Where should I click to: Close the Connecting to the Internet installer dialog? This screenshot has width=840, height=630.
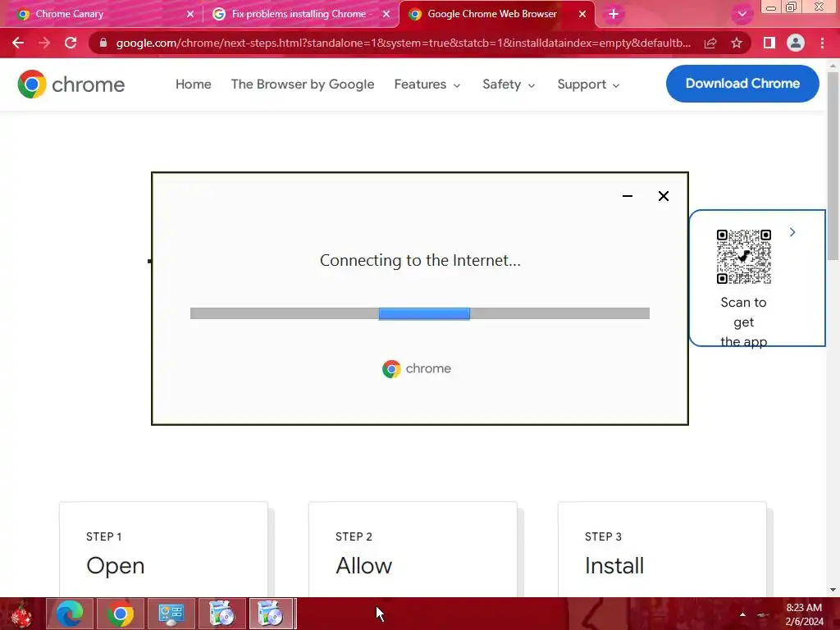pos(663,196)
